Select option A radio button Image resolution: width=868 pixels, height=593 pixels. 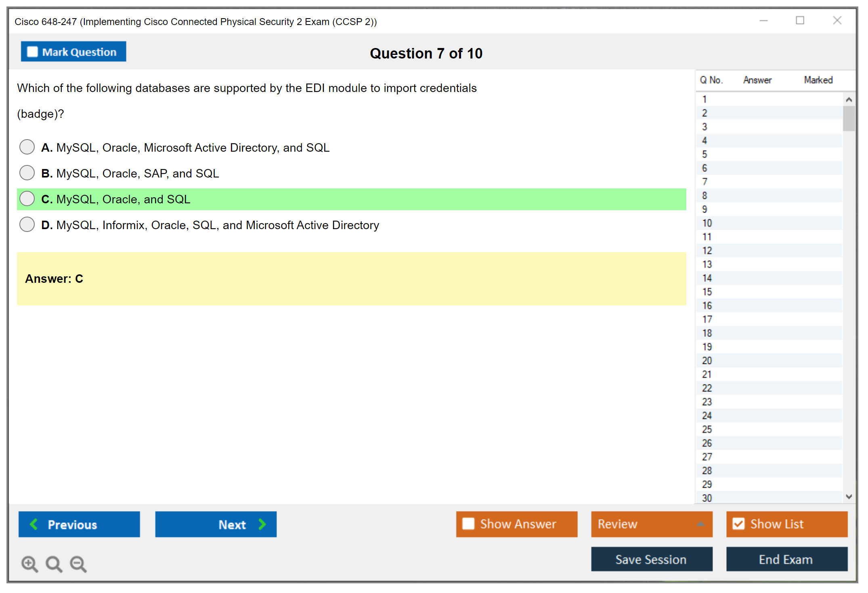[x=27, y=147]
